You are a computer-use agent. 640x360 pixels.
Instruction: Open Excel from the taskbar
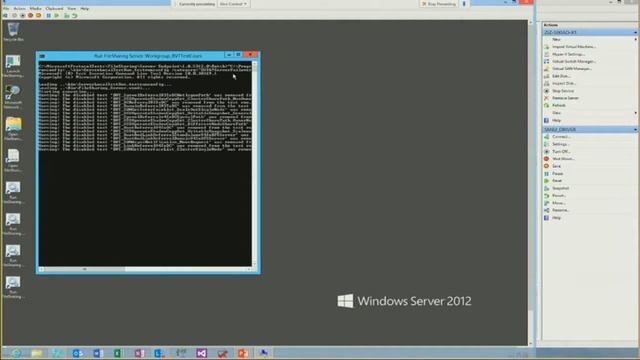(118, 353)
